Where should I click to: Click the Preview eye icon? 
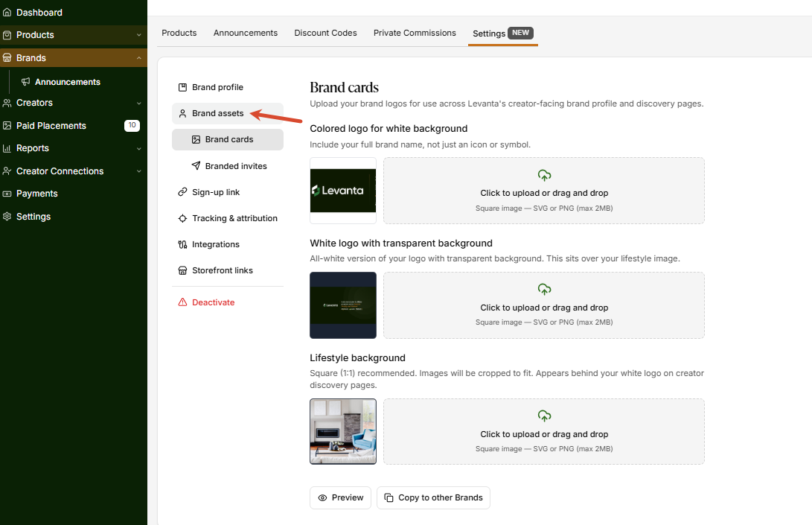click(x=322, y=497)
